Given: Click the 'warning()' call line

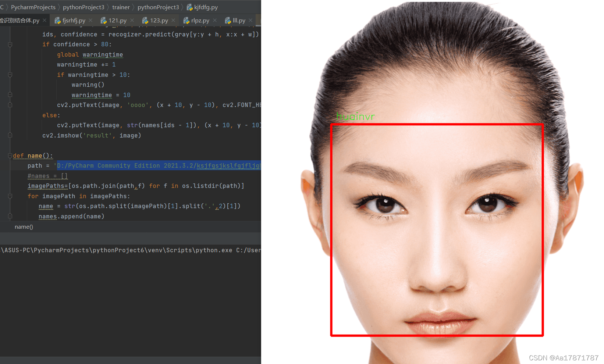Looking at the screenshot, I should point(88,85).
